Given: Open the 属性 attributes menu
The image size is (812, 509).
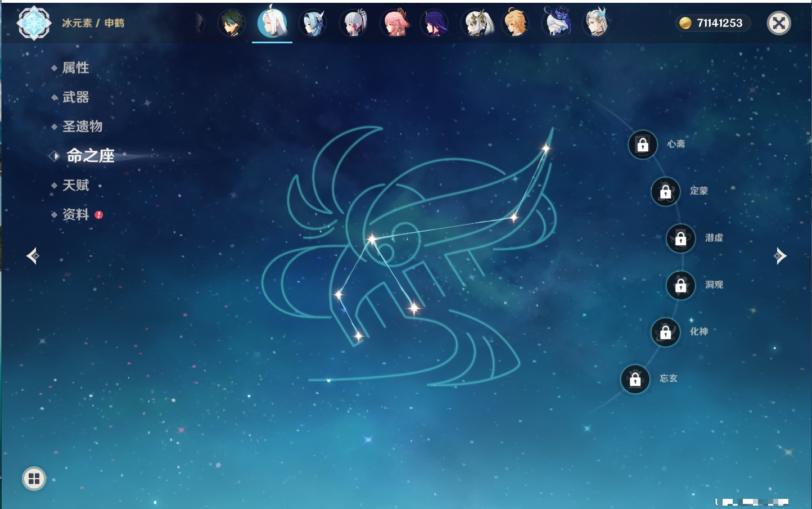Looking at the screenshot, I should tap(75, 68).
